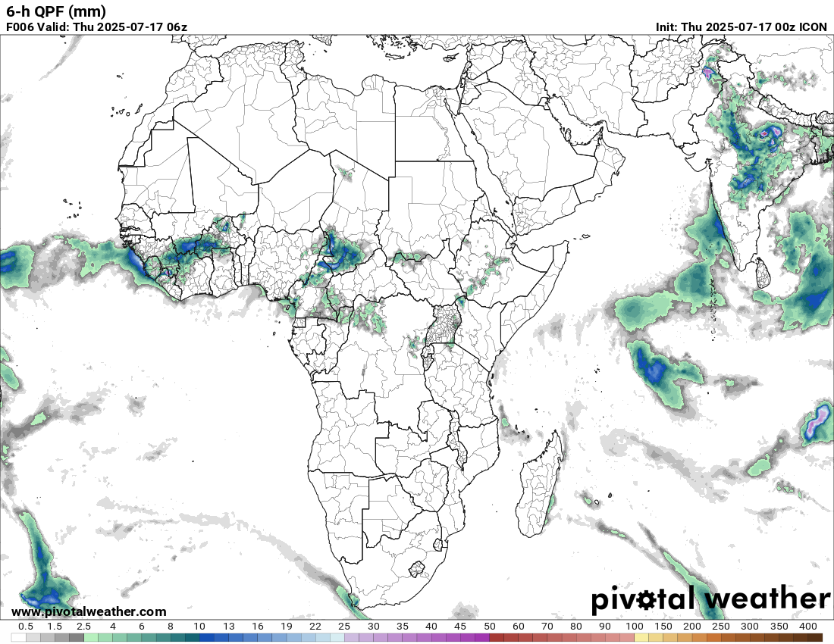The height and width of the screenshot is (644, 834).
Task: Click the Lesotho enclave inside South Africa
Action: click(x=418, y=569)
